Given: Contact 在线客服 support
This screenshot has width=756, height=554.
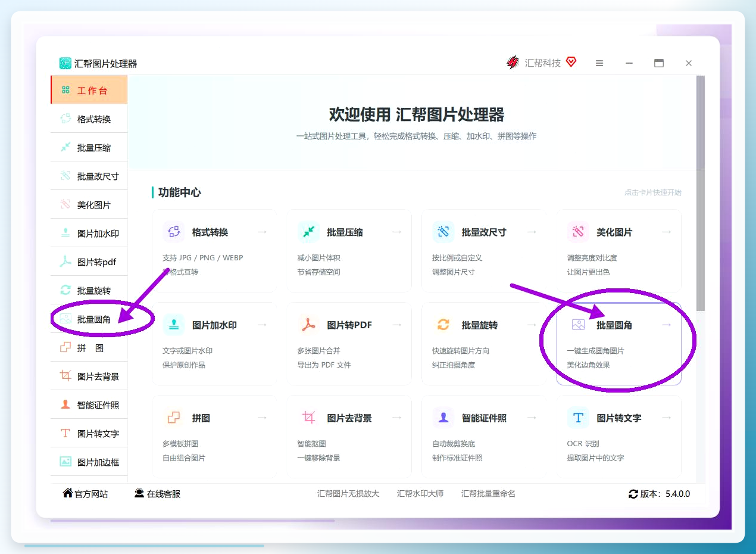Looking at the screenshot, I should (x=157, y=494).
